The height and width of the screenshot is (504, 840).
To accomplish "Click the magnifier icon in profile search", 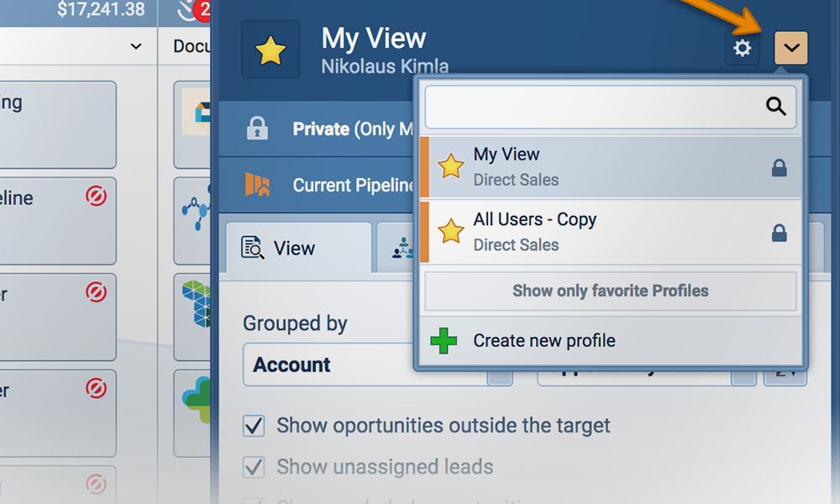I will [775, 106].
